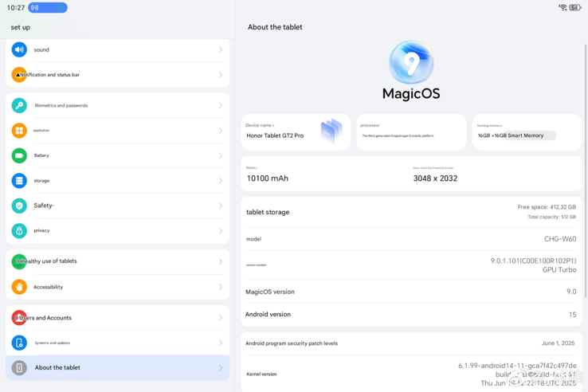Viewport: 588px width, 392px height.
Task: Open the tablet storage details row
Action: pos(411,212)
